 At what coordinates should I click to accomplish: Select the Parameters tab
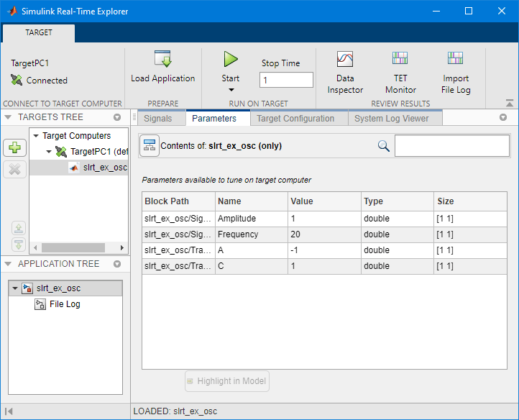(218, 118)
